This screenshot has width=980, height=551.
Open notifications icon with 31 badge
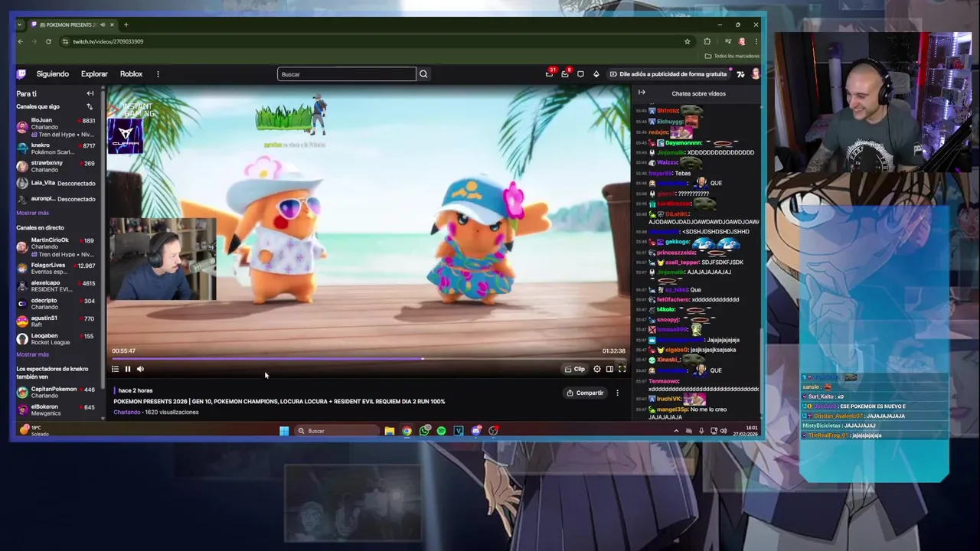550,73
